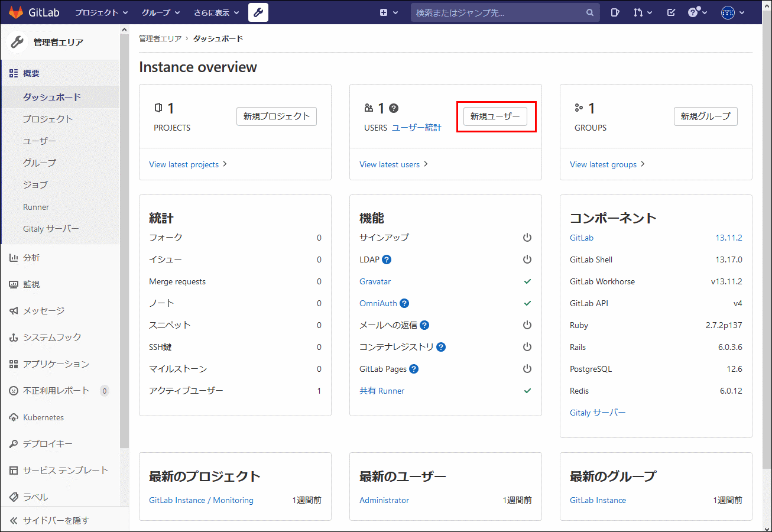This screenshot has height=532, width=772.
Task: Open Runner sidebar item
Action: [60, 207]
